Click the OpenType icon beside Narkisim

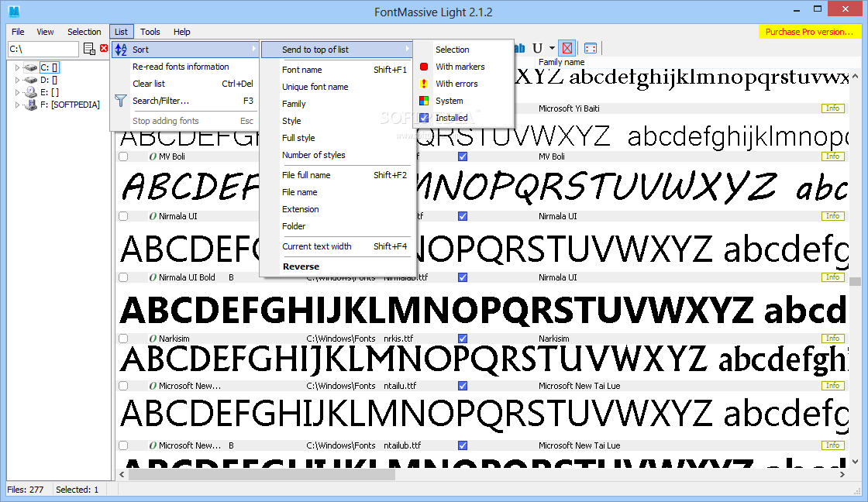tap(153, 339)
